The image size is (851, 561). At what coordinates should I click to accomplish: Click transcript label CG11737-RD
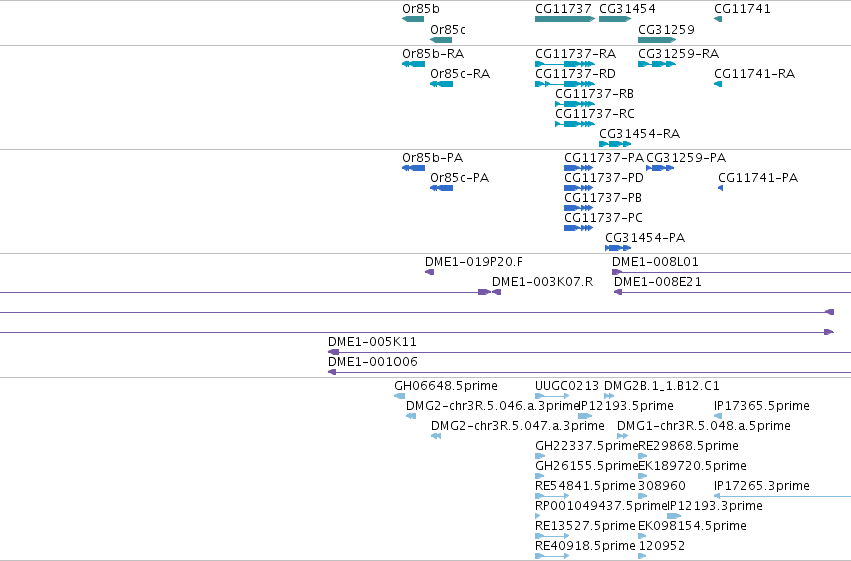pyautogui.click(x=575, y=74)
